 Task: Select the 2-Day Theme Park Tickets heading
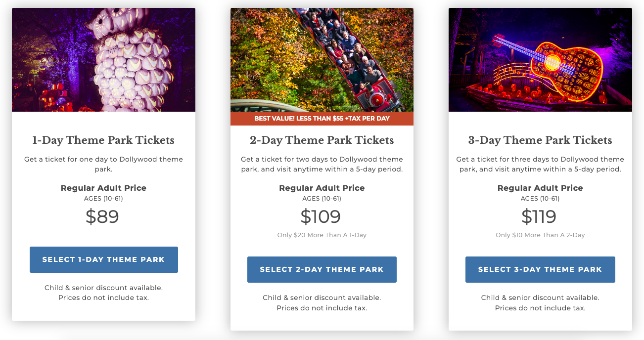(322, 140)
